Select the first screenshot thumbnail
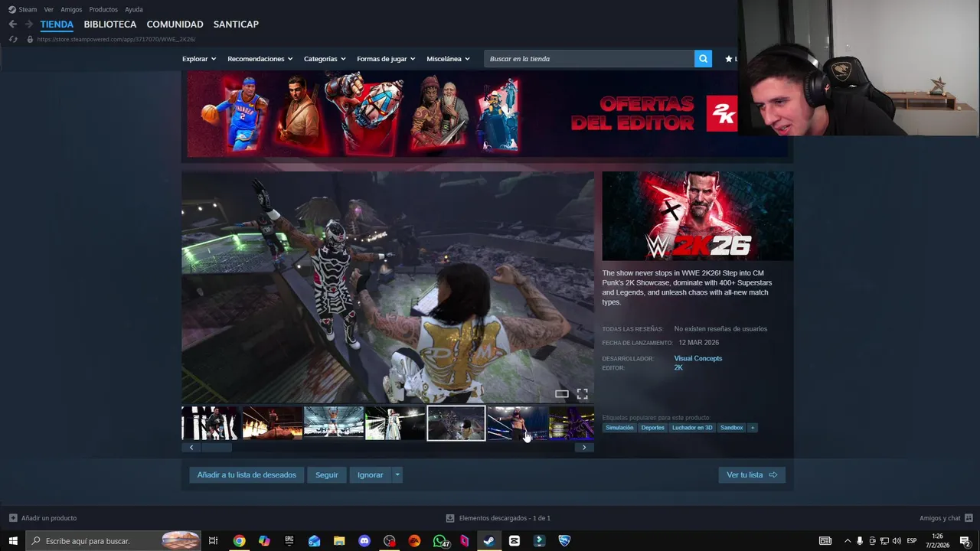980x551 pixels. (x=211, y=423)
